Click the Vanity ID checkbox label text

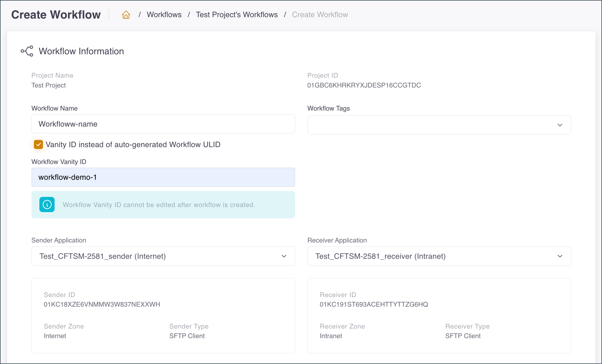tap(133, 145)
